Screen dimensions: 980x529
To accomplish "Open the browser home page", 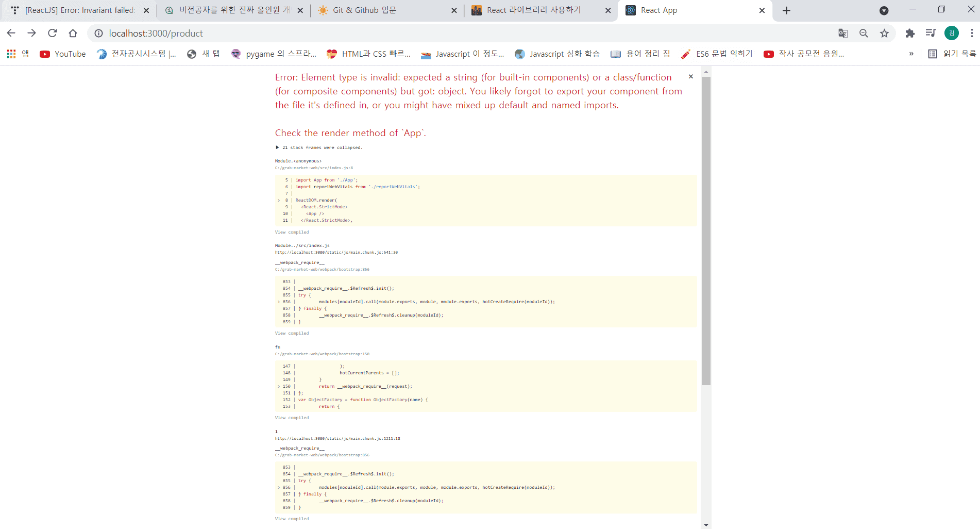I will tap(73, 33).
